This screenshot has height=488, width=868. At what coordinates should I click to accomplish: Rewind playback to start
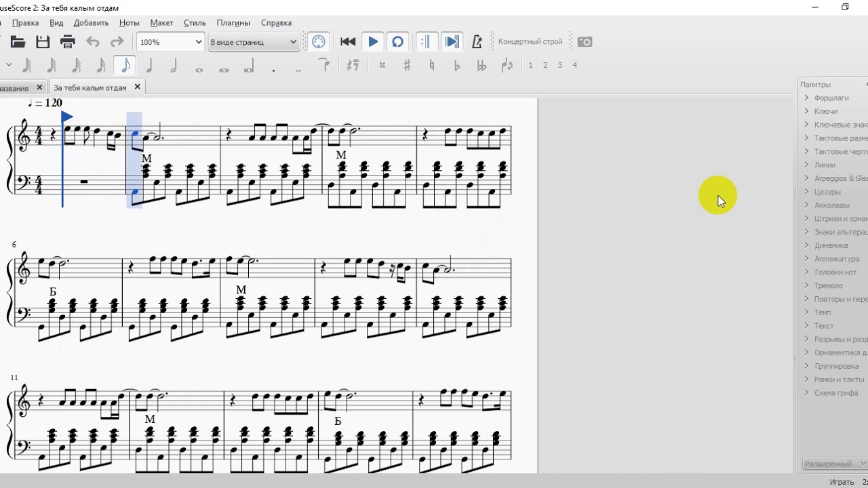(x=348, y=42)
